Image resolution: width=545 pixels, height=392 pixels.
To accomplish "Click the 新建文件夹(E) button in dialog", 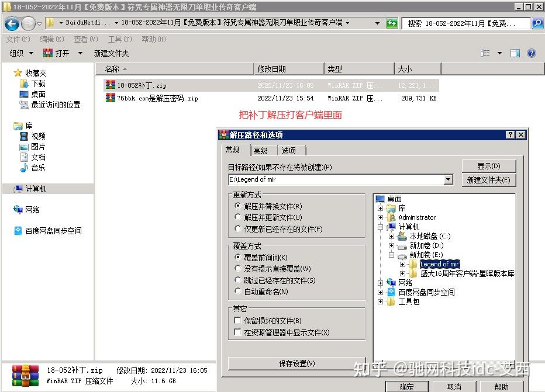I will [489, 180].
